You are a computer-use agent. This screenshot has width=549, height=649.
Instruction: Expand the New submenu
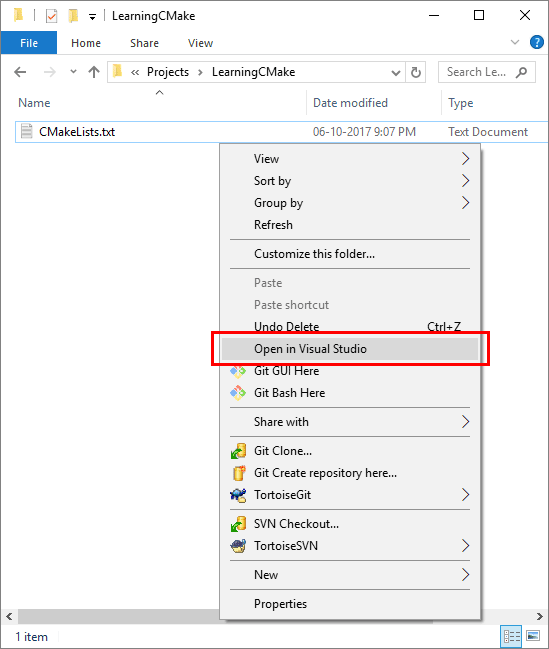pyautogui.click(x=465, y=575)
